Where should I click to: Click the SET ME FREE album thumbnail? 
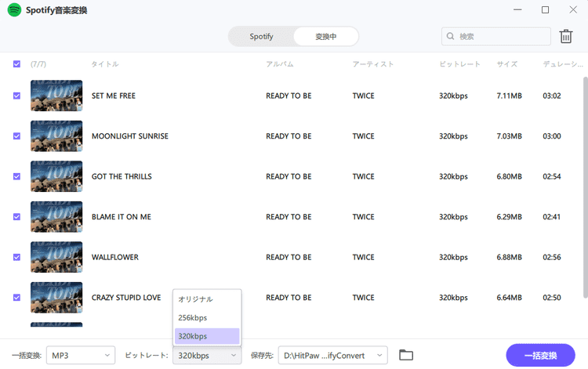click(x=56, y=96)
